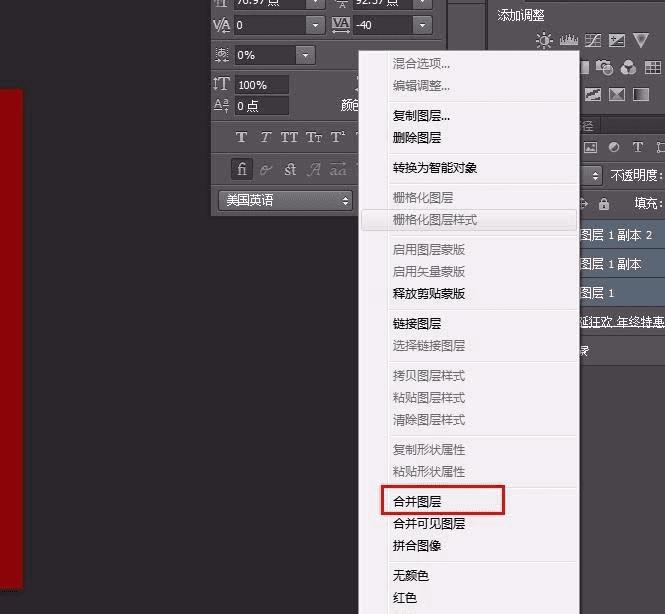This screenshot has height=614, width=665.
Task: Open the kerning value dropdown arrow
Action: (x=315, y=25)
